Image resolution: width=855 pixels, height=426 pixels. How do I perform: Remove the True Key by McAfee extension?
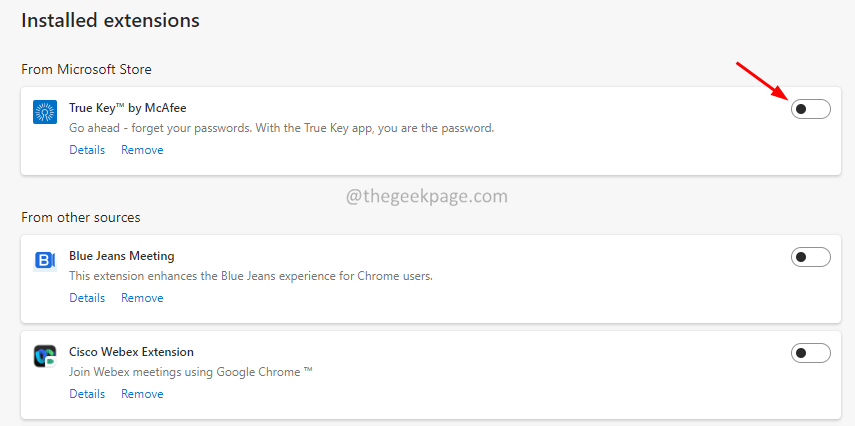pos(142,150)
